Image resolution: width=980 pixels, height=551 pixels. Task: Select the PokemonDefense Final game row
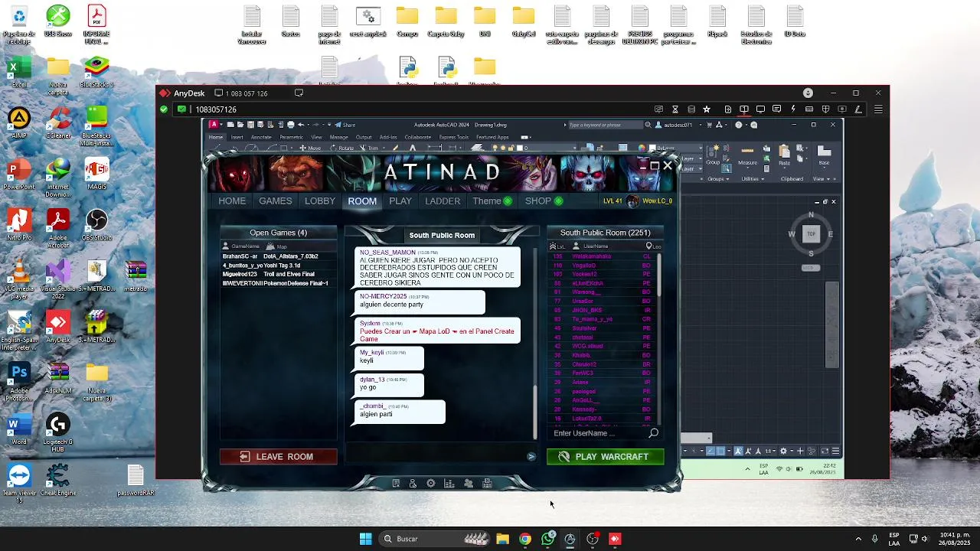point(279,283)
